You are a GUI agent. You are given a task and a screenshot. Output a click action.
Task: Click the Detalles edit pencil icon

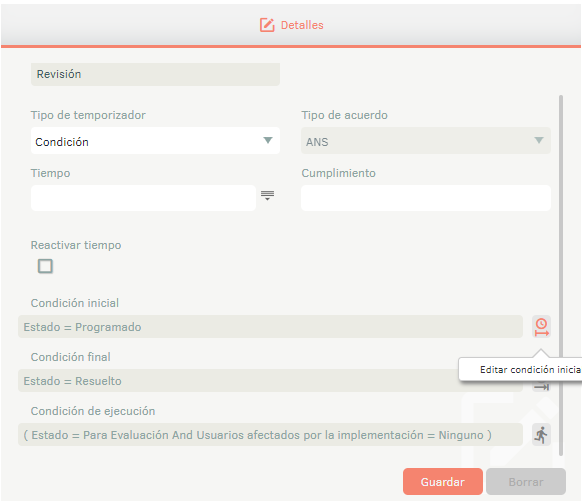click(x=267, y=25)
